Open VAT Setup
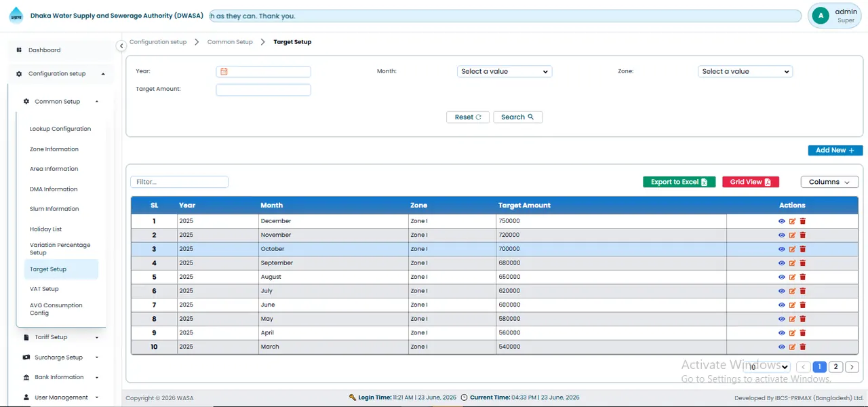This screenshot has height=407, width=868. pyautogui.click(x=45, y=289)
